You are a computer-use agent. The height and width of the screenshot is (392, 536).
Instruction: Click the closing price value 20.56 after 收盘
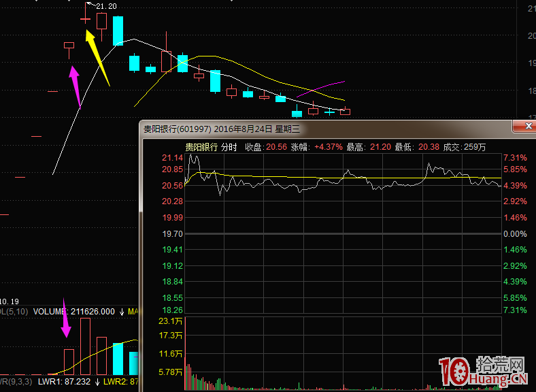pyautogui.click(x=277, y=147)
